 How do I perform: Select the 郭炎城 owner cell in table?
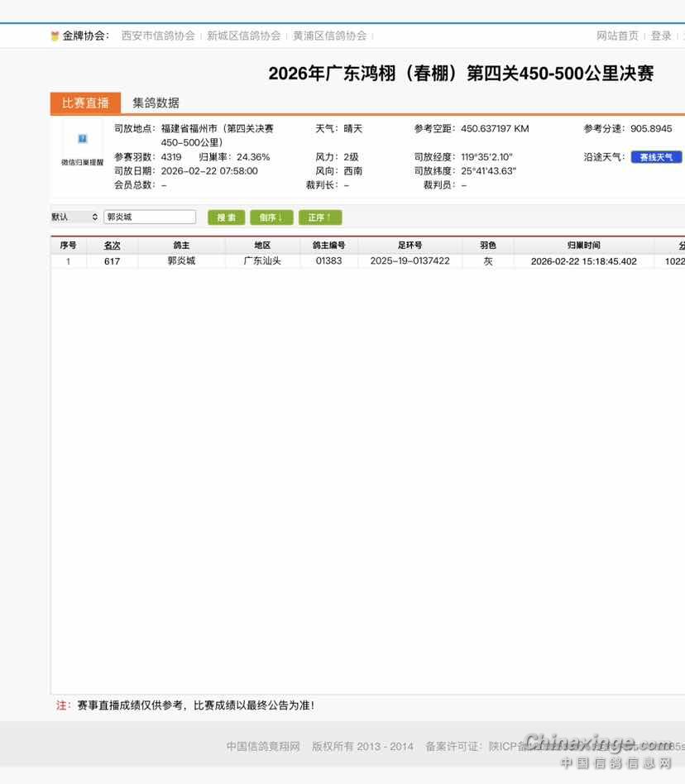coord(181,261)
